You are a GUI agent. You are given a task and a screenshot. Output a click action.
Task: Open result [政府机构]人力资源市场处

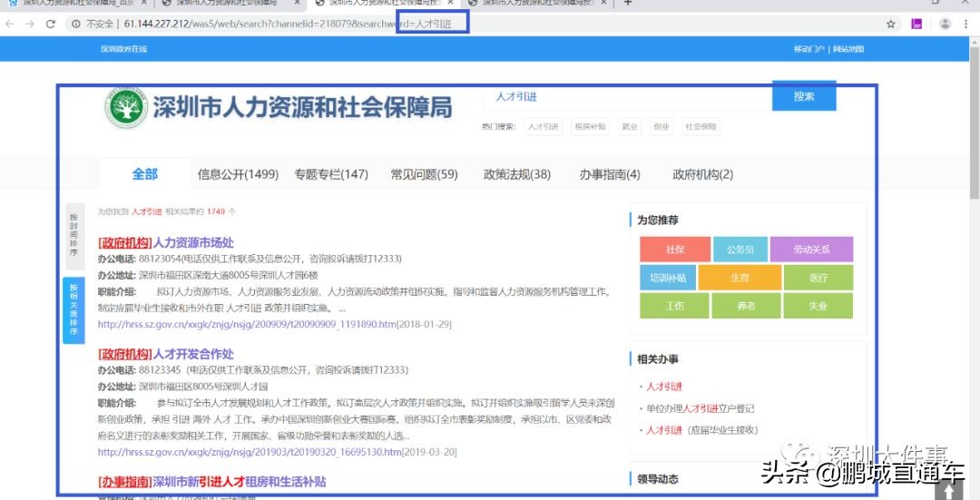pos(166,242)
